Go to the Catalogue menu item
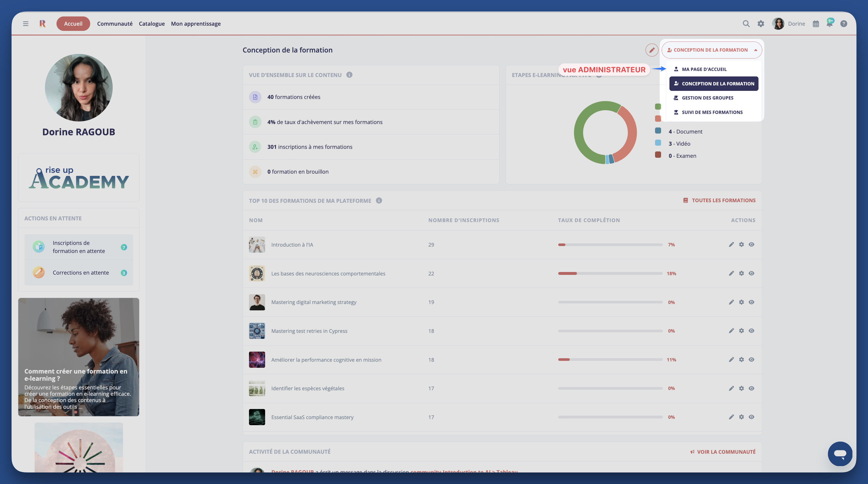868x484 pixels. pyautogui.click(x=152, y=24)
